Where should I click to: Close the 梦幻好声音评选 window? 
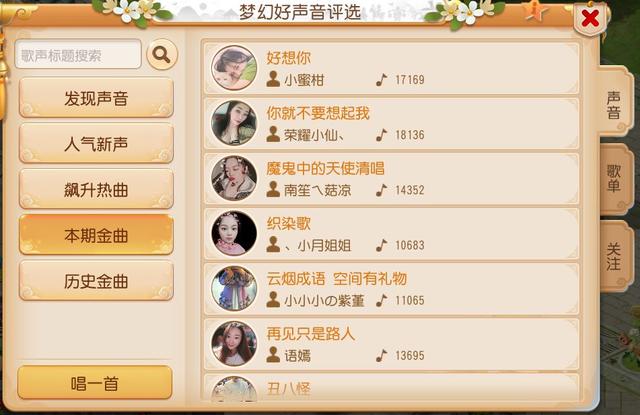point(590,18)
